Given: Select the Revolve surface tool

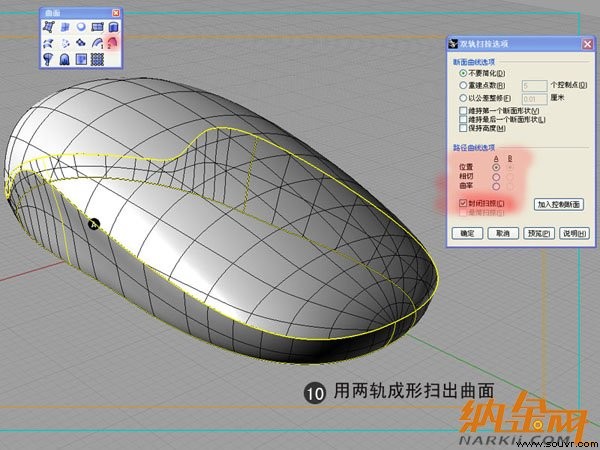Looking at the screenshot, I should [49, 59].
